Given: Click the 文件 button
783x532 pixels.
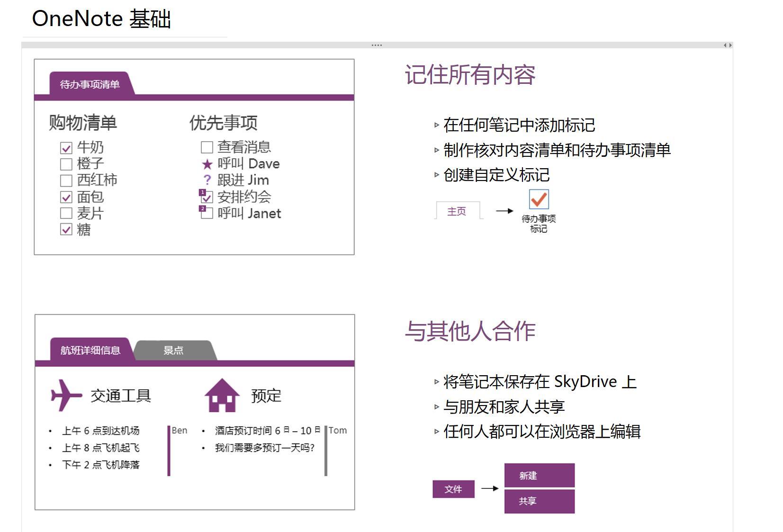Looking at the screenshot, I should point(453,489).
